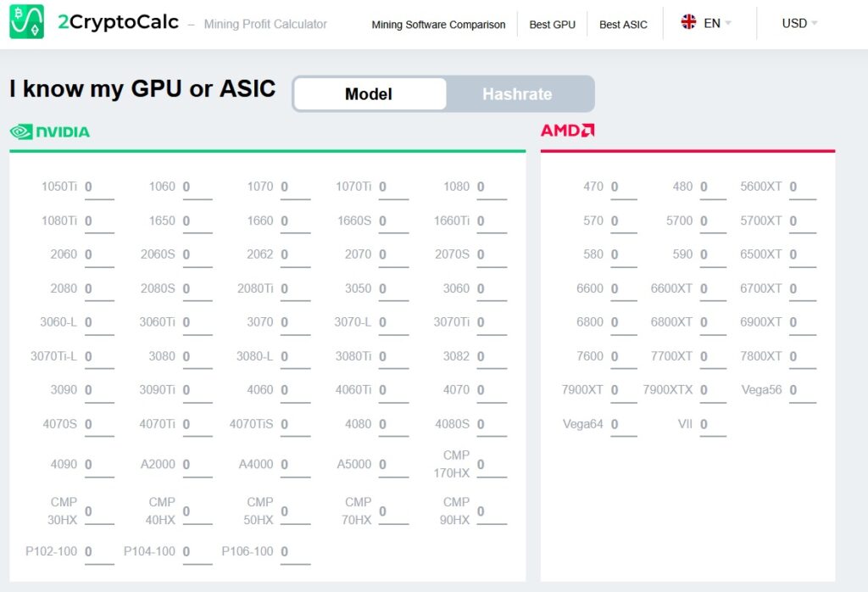The width and height of the screenshot is (868, 592).
Task: Select the CMP 170HX quantity field
Action: 492,465
